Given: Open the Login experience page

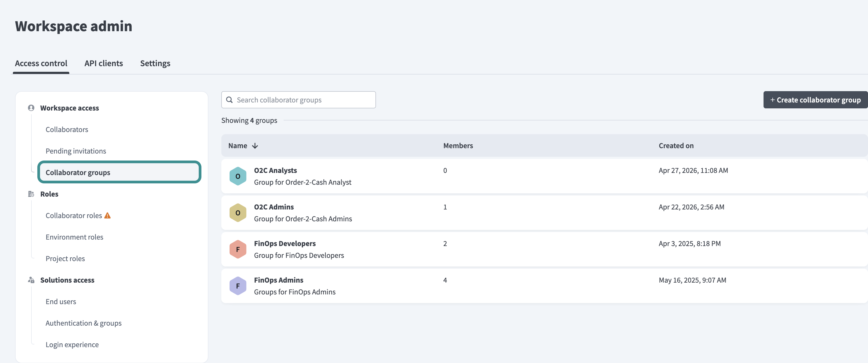Looking at the screenshot, I should 72,344.
